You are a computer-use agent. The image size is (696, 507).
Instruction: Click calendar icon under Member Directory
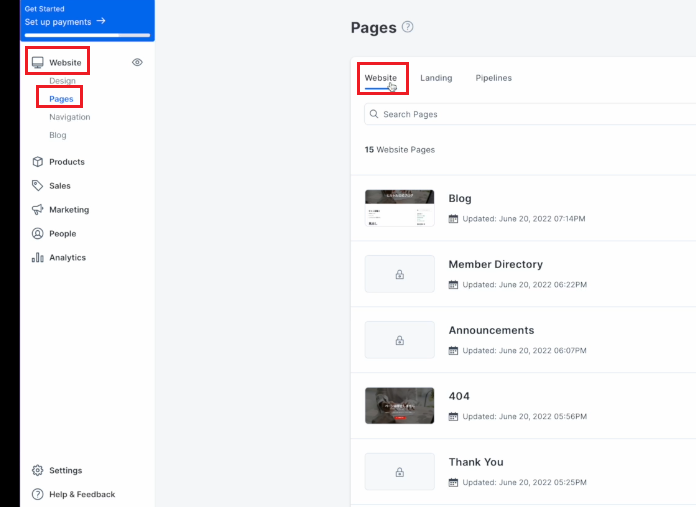coord(453,285)
